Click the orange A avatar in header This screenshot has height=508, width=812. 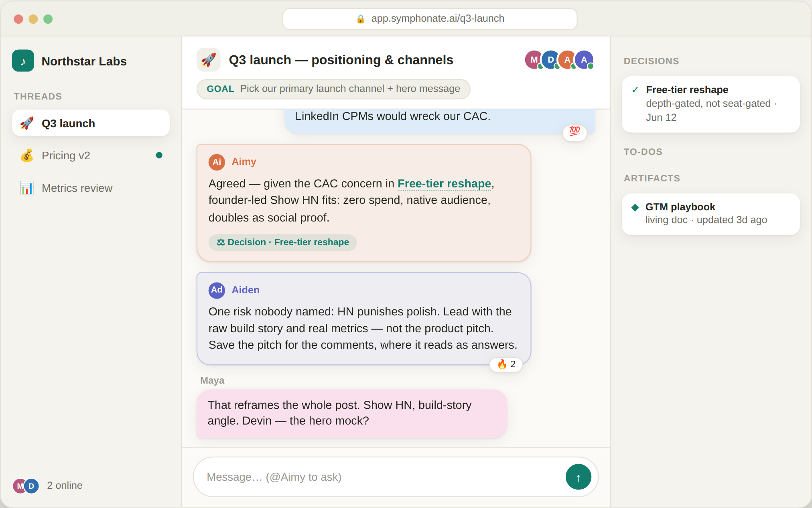tap(567, 60)
